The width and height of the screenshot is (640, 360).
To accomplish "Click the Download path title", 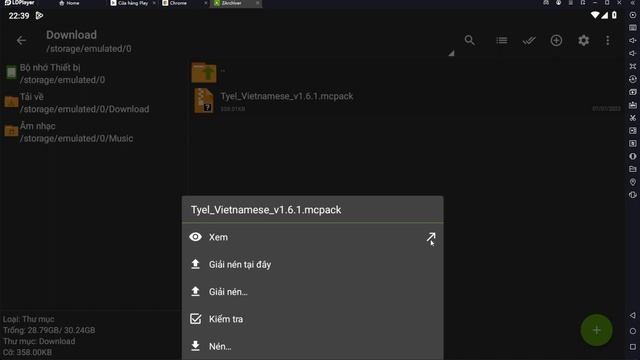I will (71, 35).
